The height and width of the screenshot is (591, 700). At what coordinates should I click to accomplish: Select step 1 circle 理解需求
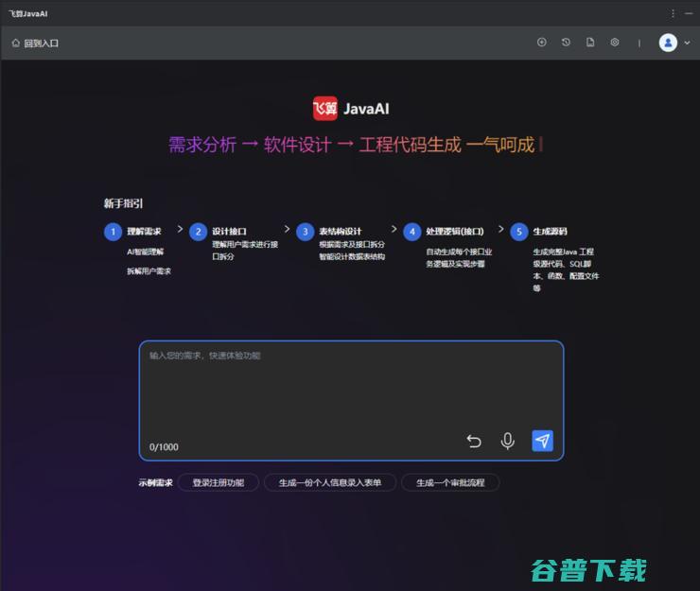coord(113,232)
